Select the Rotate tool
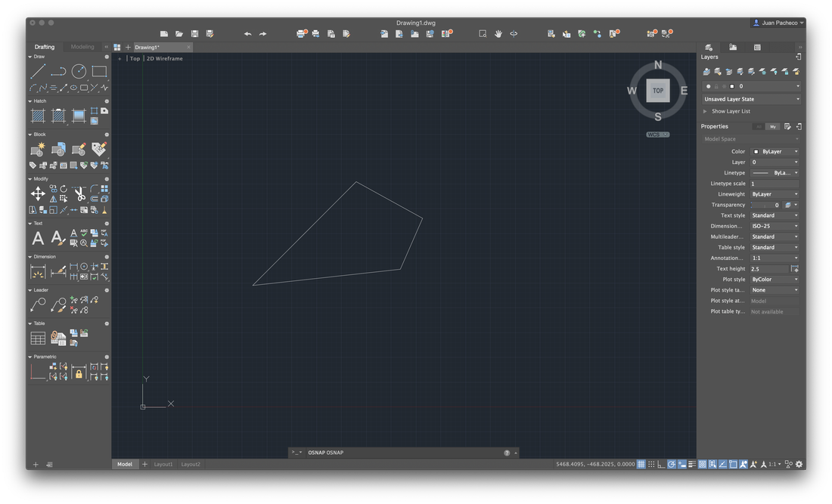Viewport: 832px width, 504px height. coord(64,189)
